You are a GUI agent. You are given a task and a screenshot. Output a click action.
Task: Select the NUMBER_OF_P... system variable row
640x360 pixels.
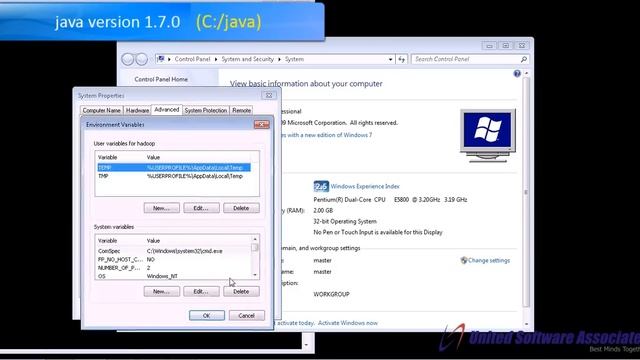point(174,268)
